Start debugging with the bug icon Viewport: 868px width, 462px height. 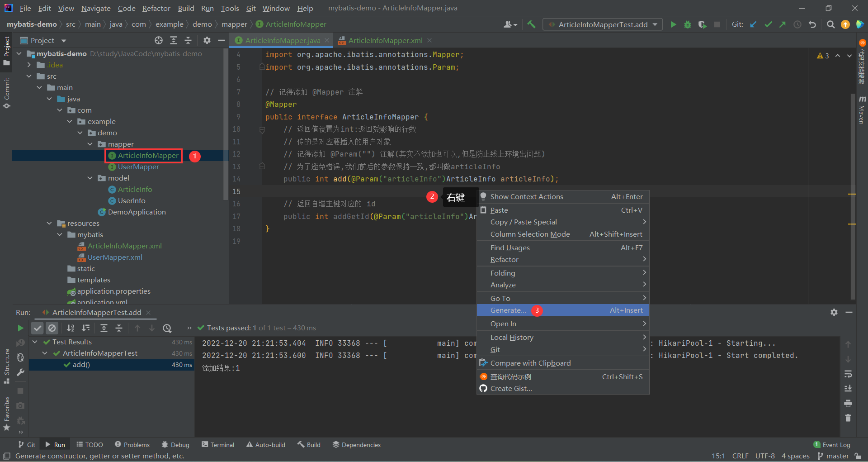click(x=688, y=24)
